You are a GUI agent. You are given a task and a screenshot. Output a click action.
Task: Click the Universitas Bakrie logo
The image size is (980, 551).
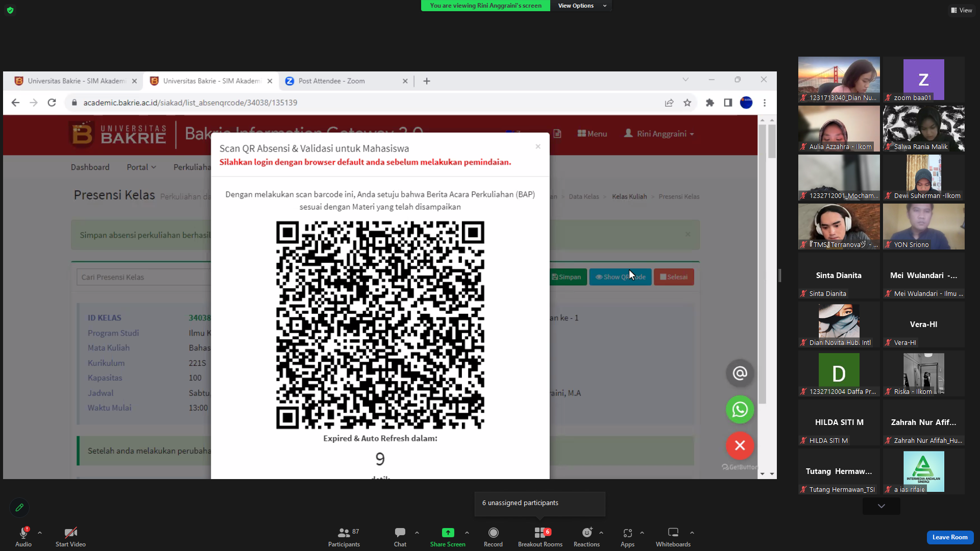(118, 134)
